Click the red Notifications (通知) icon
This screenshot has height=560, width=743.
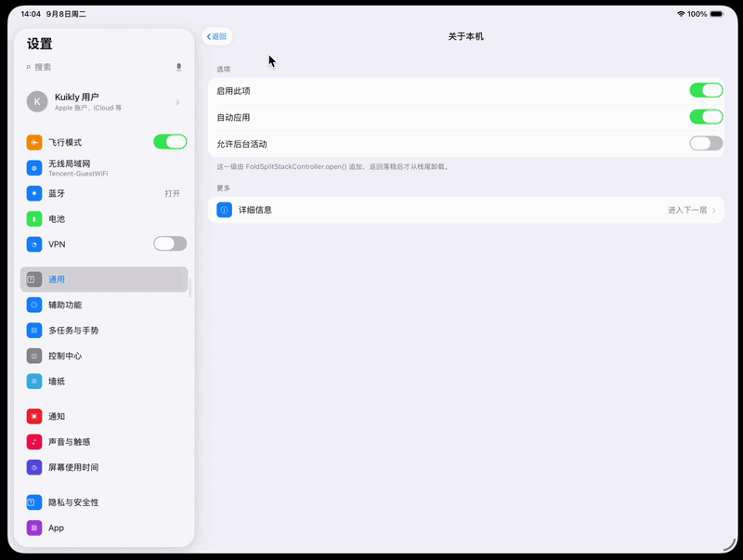pos(34,416)
